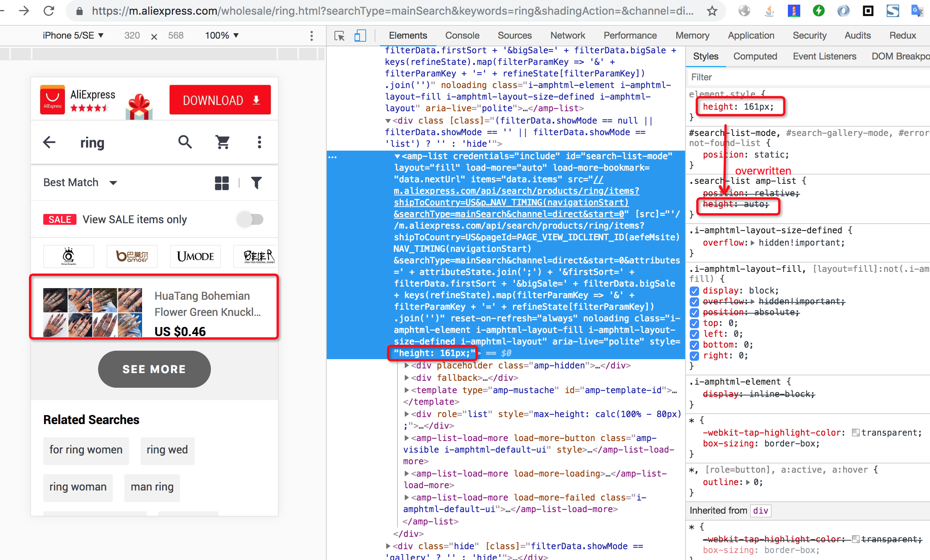Click the red DOWNLOAD button
This screenshot has width=930, height=560.
pos(220,100)
